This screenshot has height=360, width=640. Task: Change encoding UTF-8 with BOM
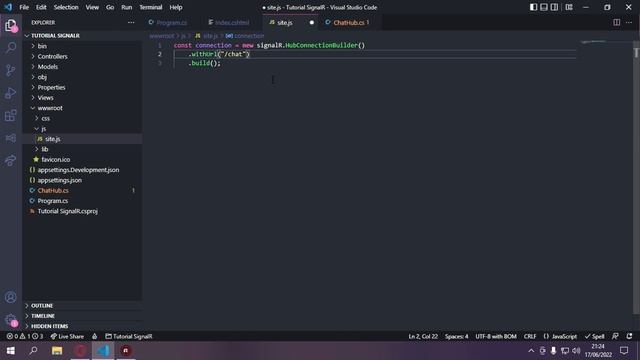coord(496,336)
